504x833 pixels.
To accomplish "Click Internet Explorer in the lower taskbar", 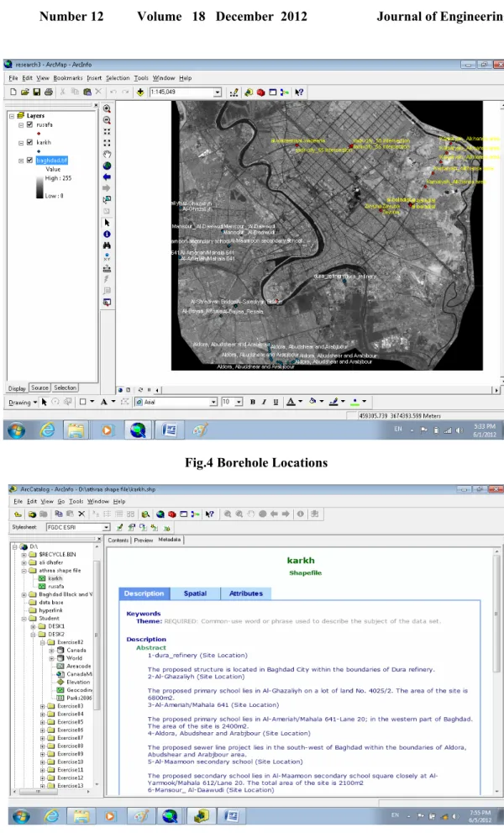I will click(x=51, y=815).
